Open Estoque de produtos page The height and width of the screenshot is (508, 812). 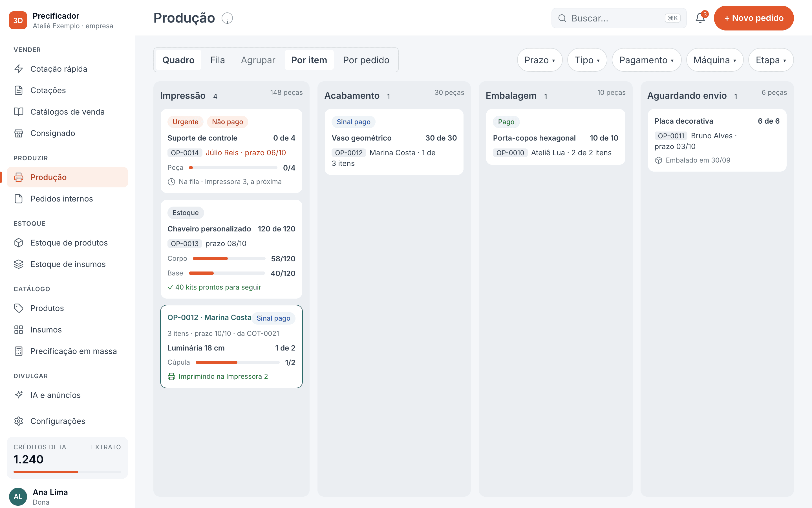click(x=67, y=243)
